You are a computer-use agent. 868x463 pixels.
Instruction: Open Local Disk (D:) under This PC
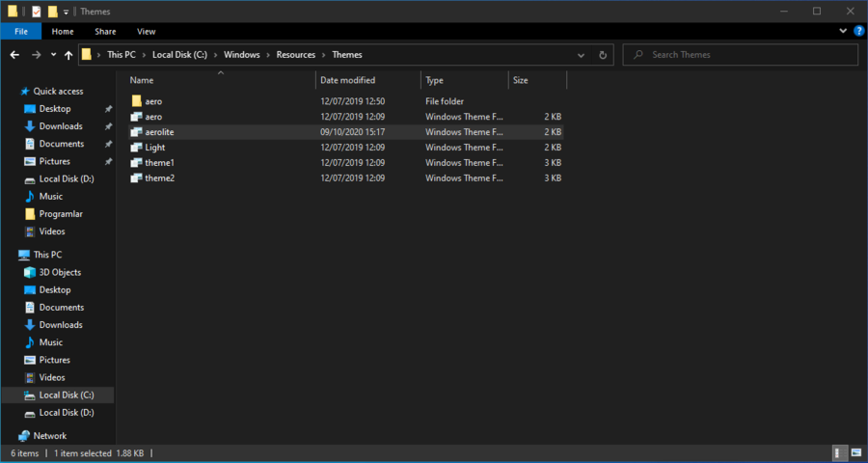pyautogui.click(x=67, y=413)
